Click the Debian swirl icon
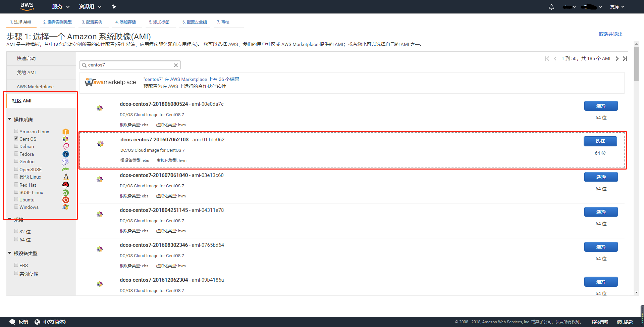644x327 pixels. click(x=66, y=146)
